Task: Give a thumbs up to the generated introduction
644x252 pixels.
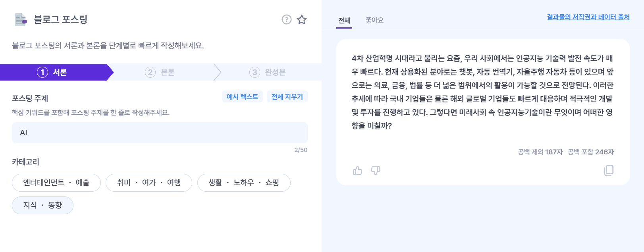Action: [x=357, y=171]
